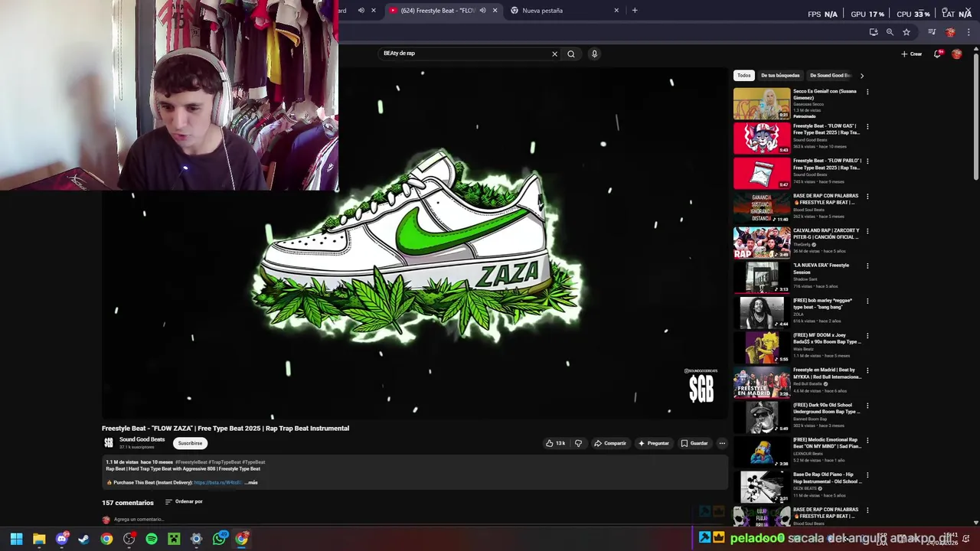
Task: Start voice search with the microphone icon
Action: pyautogui.click(x=594, y=54)
